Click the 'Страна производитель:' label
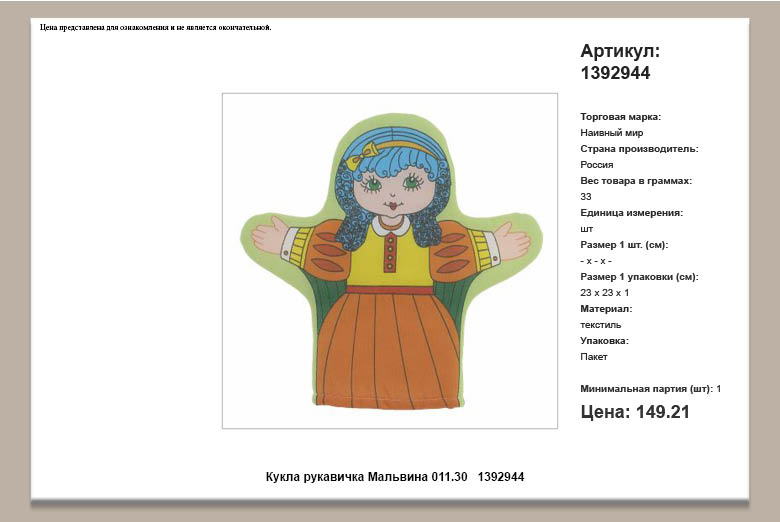 639,149
